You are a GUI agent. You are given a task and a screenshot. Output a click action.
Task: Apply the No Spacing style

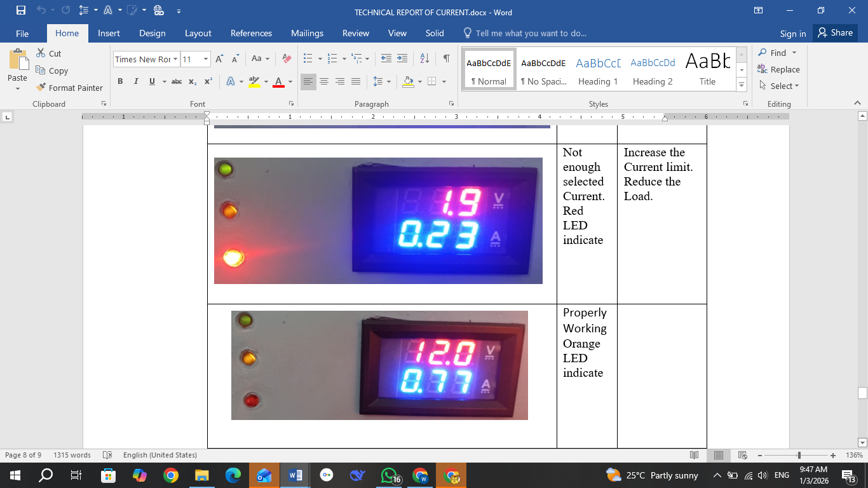543,69
